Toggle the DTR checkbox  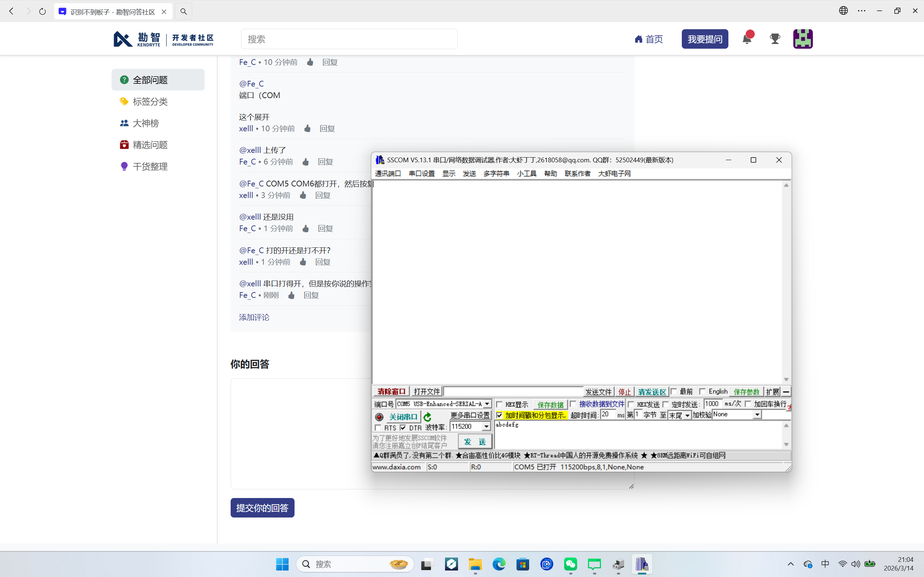point(403,427)
